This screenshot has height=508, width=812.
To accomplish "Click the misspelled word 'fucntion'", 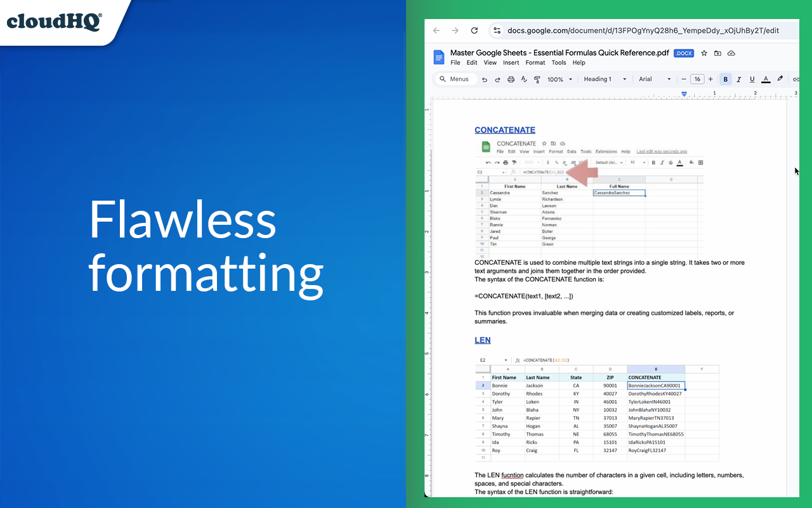I will click(513, 475).
